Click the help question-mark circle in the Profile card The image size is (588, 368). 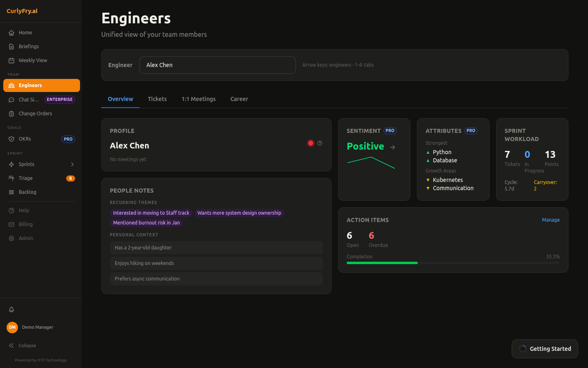(320, 143)
